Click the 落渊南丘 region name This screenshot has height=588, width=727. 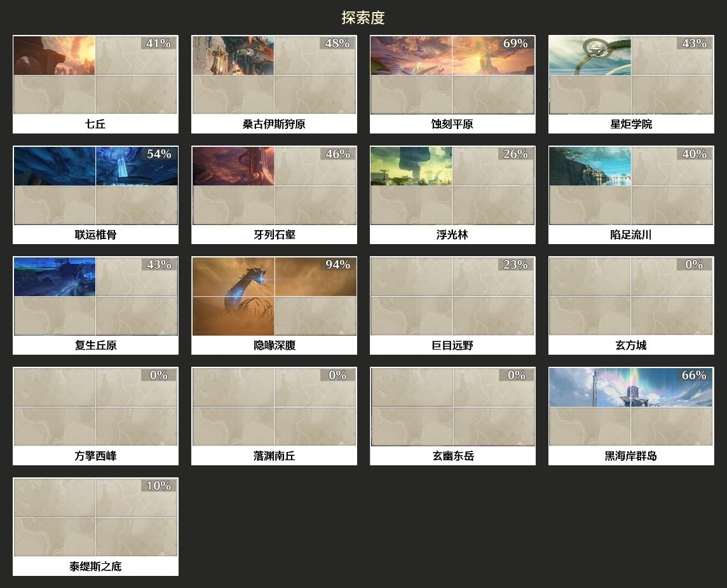point(274,456)
